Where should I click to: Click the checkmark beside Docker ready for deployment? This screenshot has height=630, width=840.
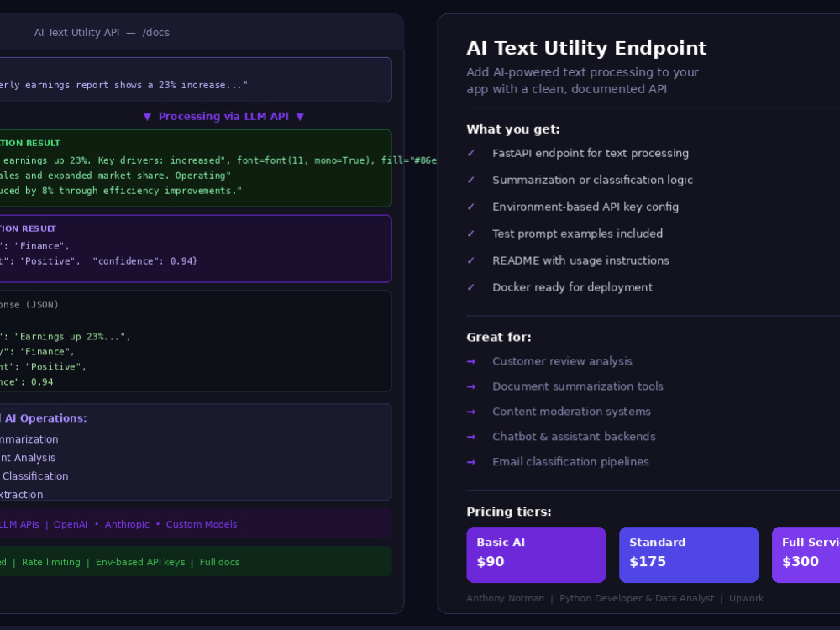(x=471, y=287)
